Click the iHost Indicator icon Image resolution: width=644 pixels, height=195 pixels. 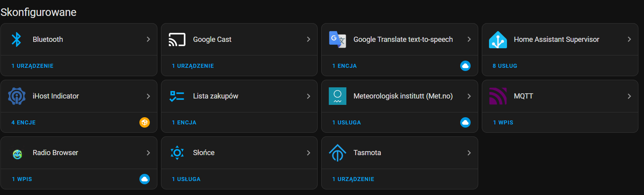coord(17,96)
